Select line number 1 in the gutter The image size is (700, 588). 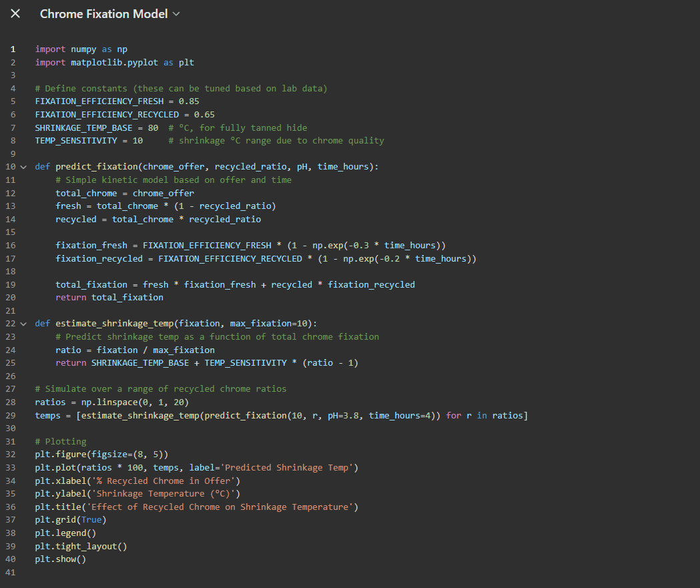point(13,49)
